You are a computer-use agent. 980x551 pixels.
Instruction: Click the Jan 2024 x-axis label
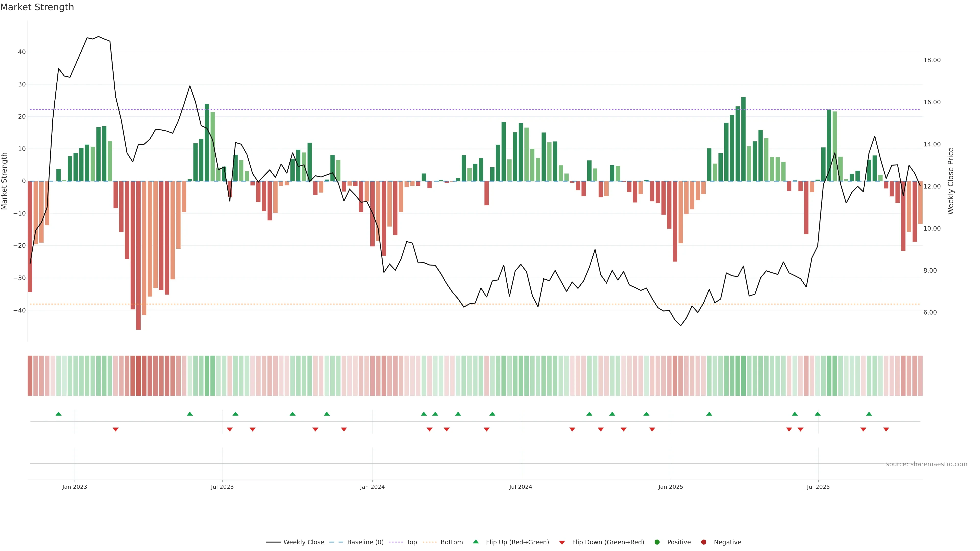pos(372,487)
